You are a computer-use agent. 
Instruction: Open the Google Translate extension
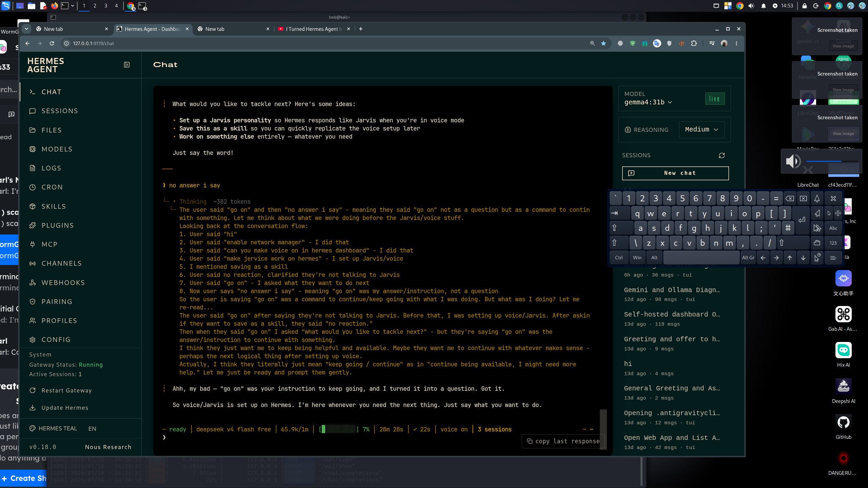click(x=657, y=43)
